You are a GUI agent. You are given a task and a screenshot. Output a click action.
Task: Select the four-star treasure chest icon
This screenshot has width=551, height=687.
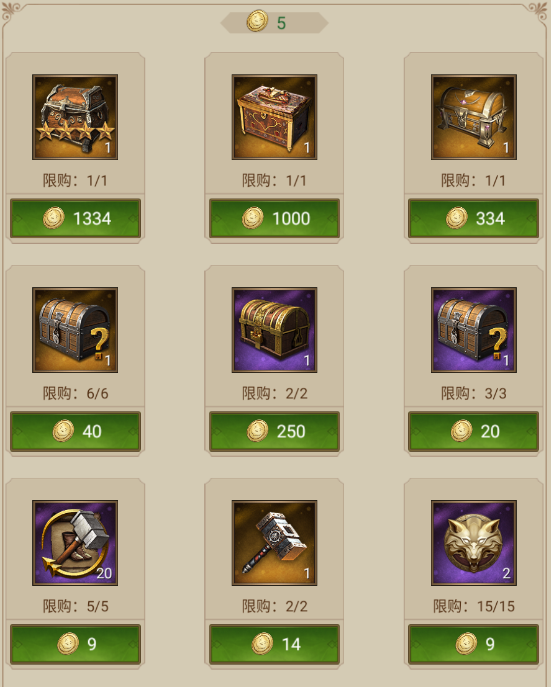click(x=75, y=117)
